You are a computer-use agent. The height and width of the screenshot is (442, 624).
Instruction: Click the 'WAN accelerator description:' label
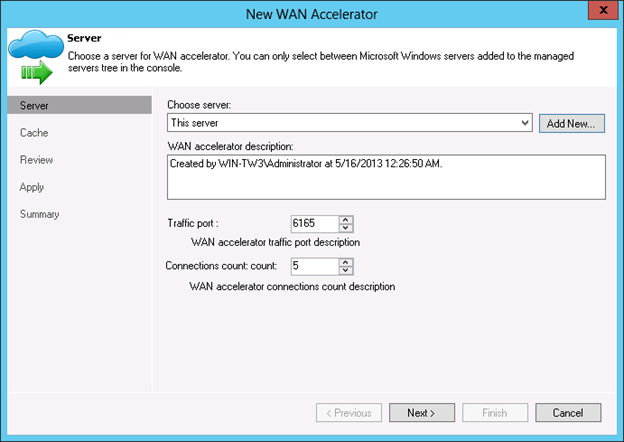(x=230, y=146)
